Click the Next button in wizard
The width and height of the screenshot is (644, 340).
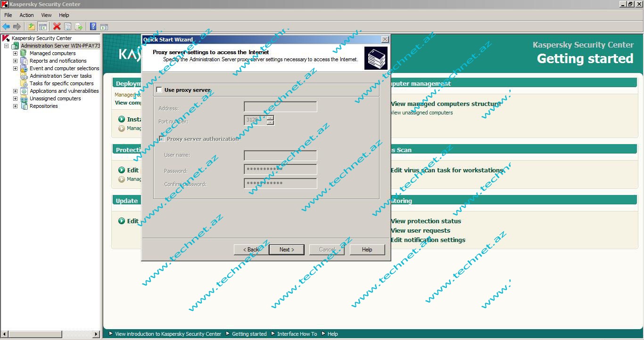(x=286, y=250)
